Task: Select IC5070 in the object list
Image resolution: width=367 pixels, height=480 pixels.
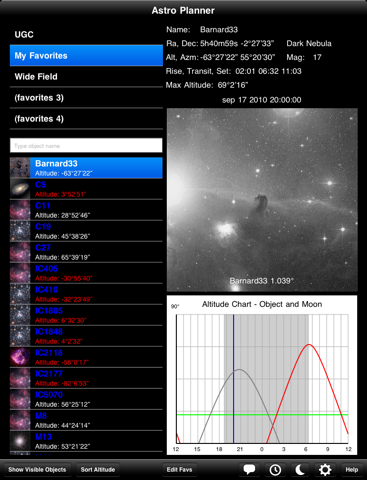Action: [x=86, y=399]
